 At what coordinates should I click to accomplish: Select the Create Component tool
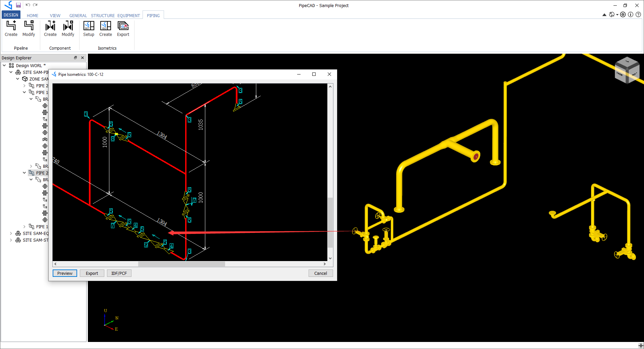tap(50, 29)
